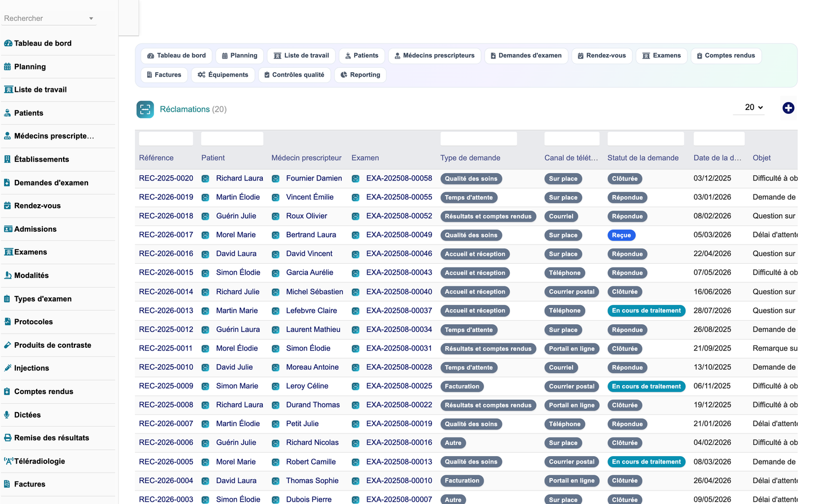Click the Établissements building sidebar icon
Viewport: 815px width, 504px height.
(7, 160)
